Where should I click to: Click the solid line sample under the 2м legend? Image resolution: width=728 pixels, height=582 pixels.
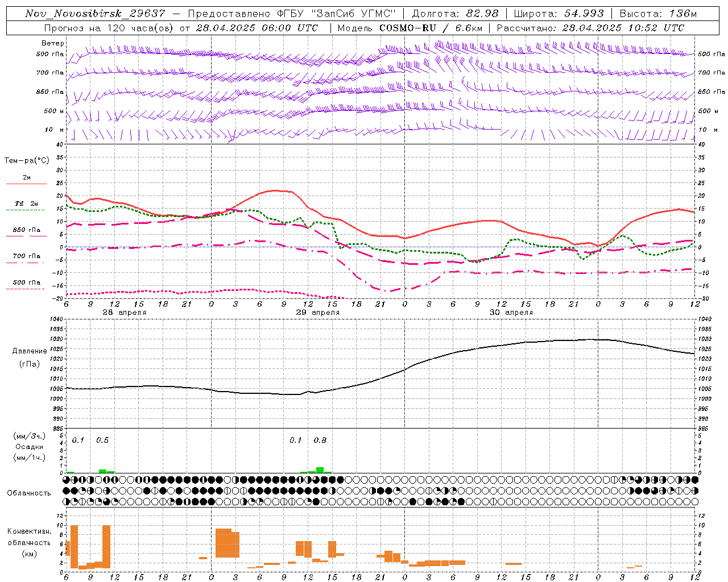(26, 184)
